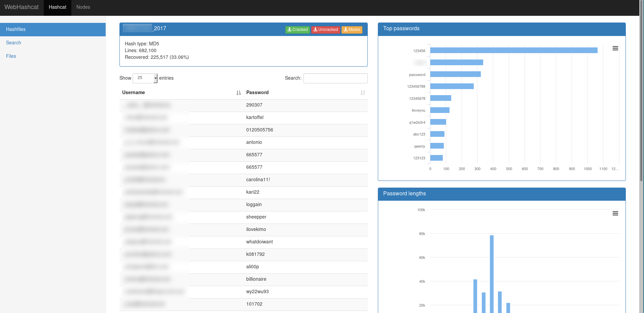This screenshot has height=313, width=644.
Task: Open the Files page from the sidebar
Action: (x=11, y=56)
